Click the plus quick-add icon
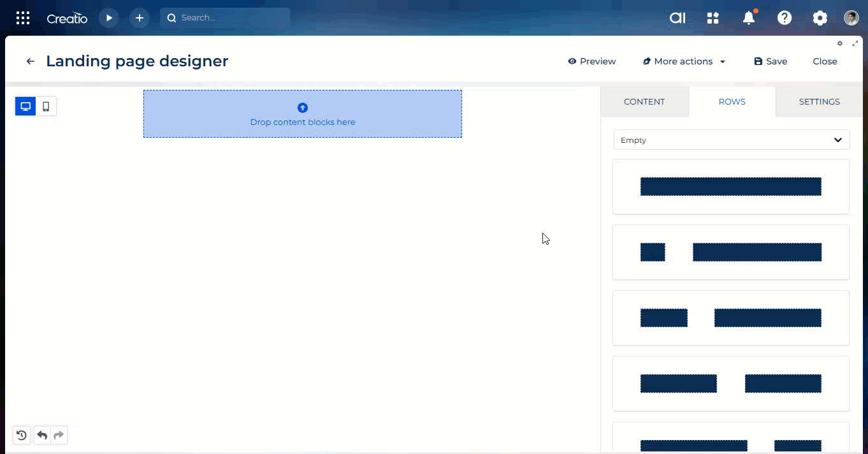The image size is (868, 454). pos(140,18)
